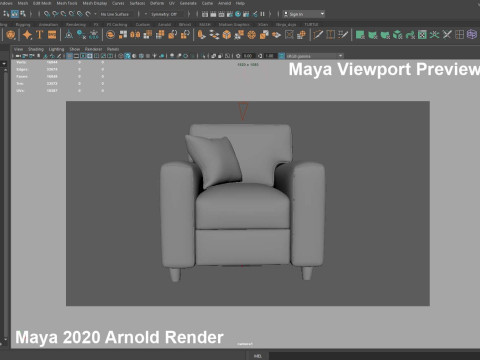Click Make Live magnet icon

click(x=88, y=14)
